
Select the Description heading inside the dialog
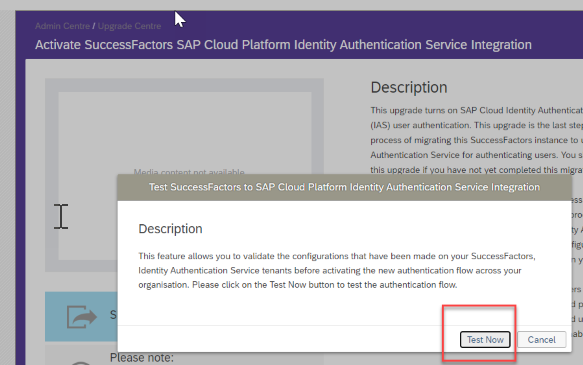click(170, 229)
